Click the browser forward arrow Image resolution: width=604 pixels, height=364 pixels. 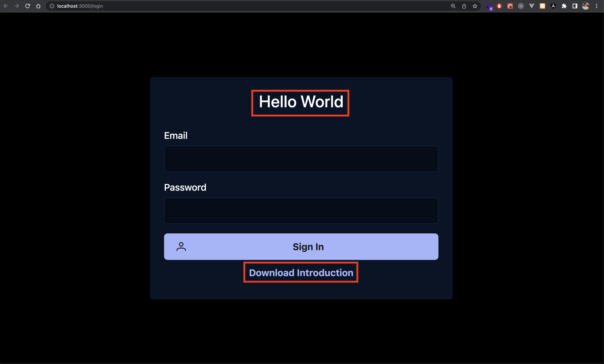pyautogui.click(x=16, y=6)
